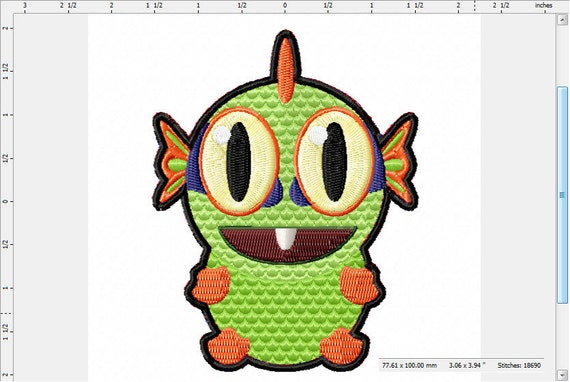Click the scroll down arrow on vertical scrollbar
570x382 pixels.
pos(562,374)
